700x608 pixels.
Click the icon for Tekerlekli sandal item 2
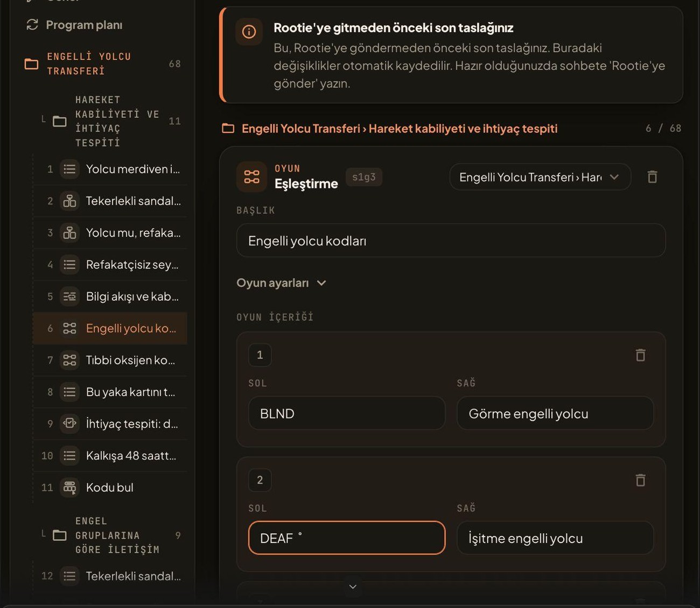(x=69, y=201)
